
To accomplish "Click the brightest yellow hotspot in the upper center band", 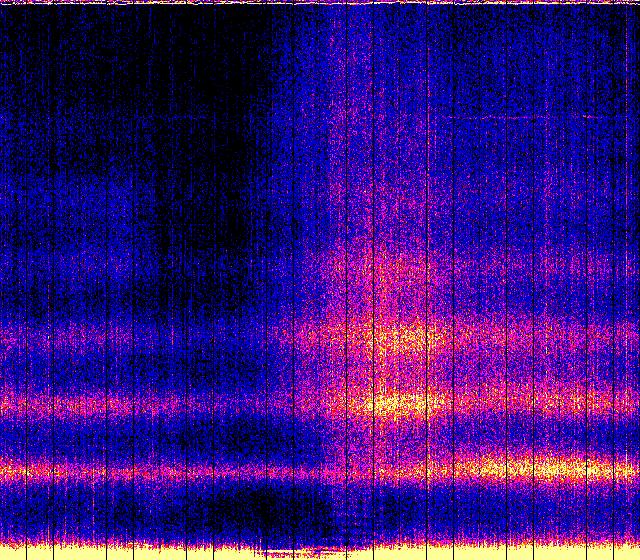I will pos(400,338).
